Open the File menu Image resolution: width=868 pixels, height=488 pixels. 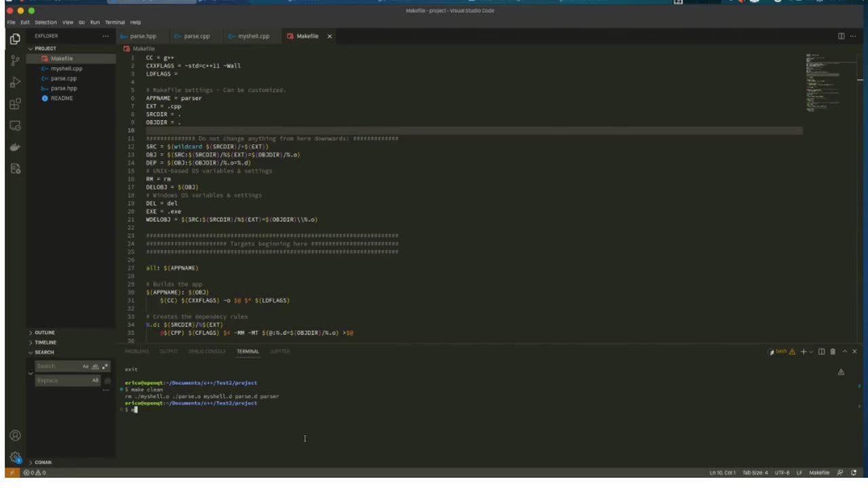tap(12, 22)
